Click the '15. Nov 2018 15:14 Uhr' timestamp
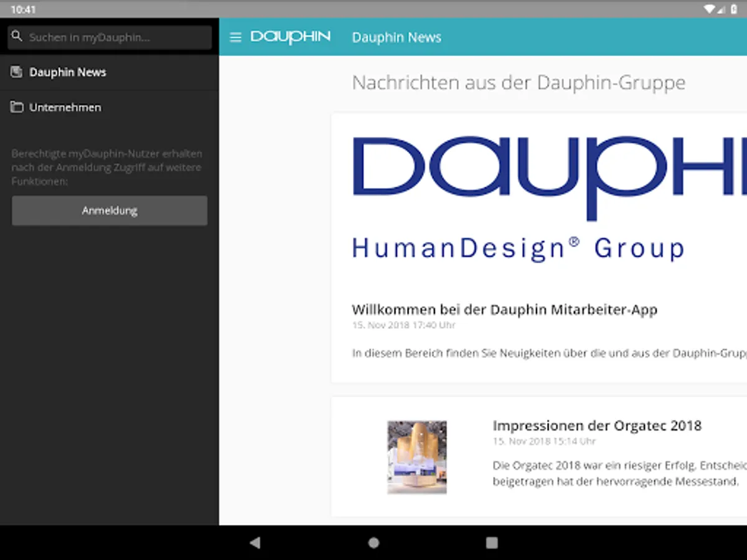This screenshot has width=747, height=560. (544, 441)
